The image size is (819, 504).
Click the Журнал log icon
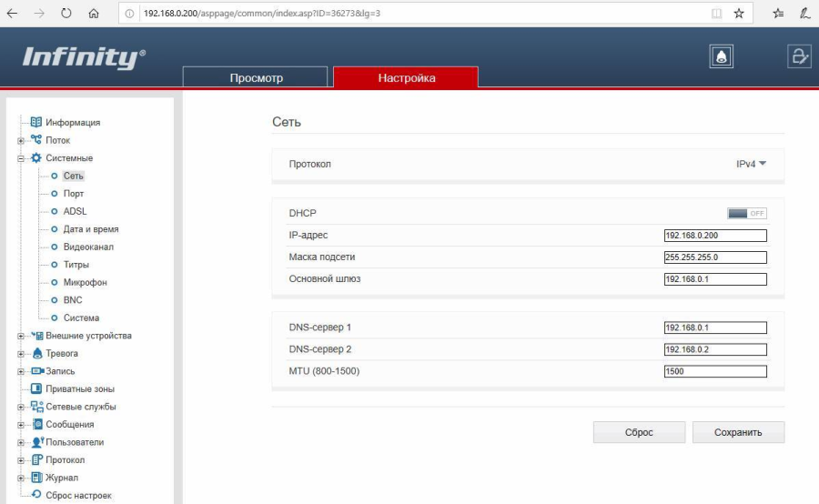36,478
